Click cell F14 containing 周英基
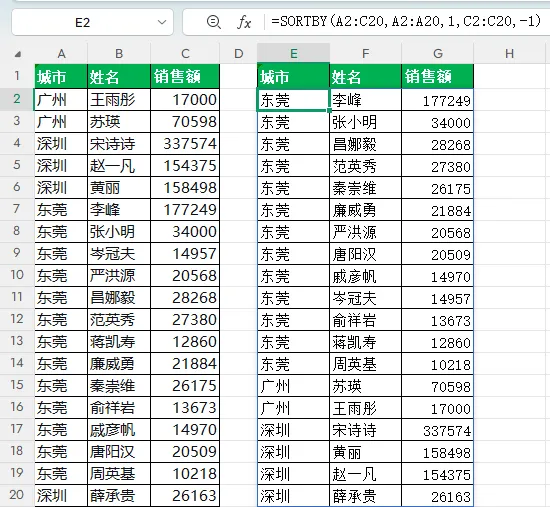Image resolution: width=550 pixels, height=507 pixels. 365,364
